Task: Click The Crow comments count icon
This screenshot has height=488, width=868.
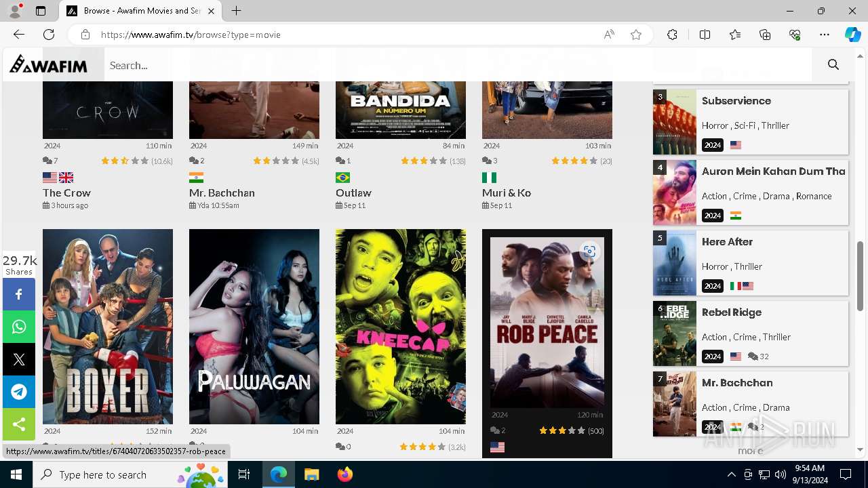Action: coord(47,161)
